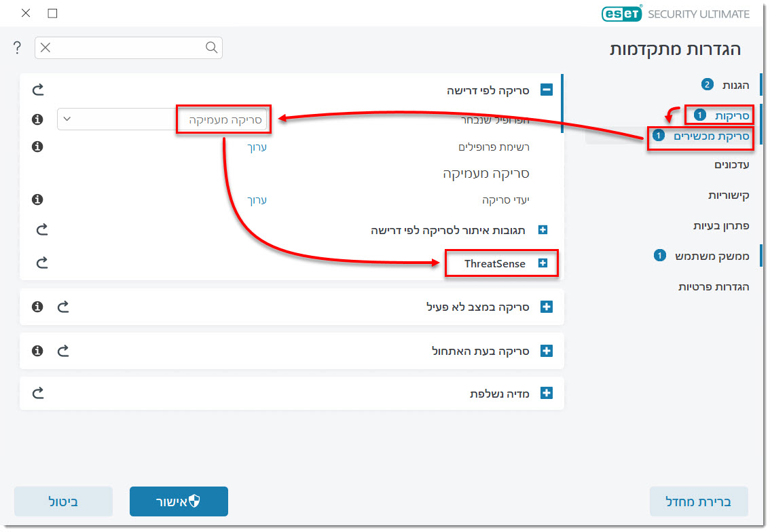
Task: Clear the search field with X icon
Action: 45,47
